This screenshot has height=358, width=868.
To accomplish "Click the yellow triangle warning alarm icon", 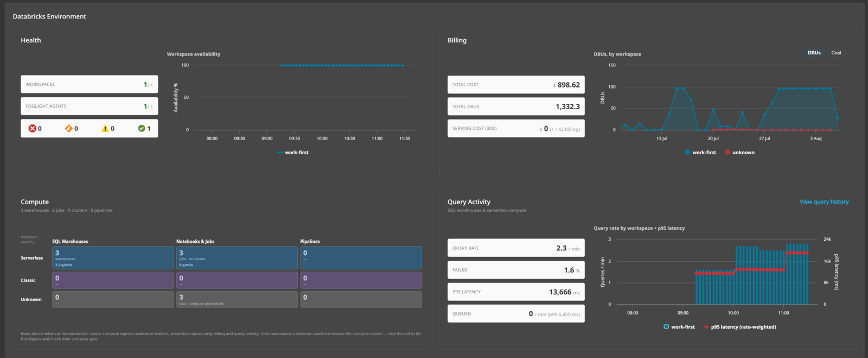I will click(x=105, y=128).
